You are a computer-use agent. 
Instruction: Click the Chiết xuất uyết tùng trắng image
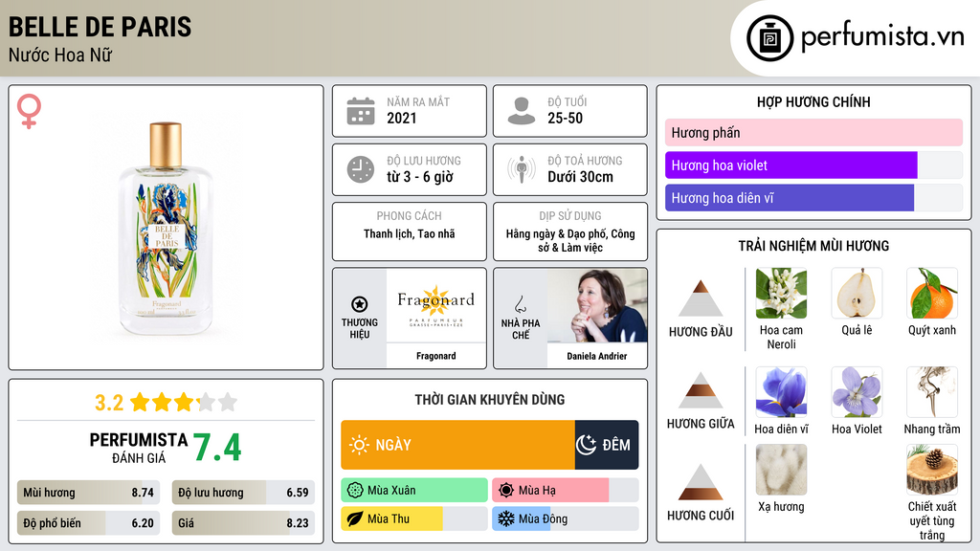tap(932, 470)
